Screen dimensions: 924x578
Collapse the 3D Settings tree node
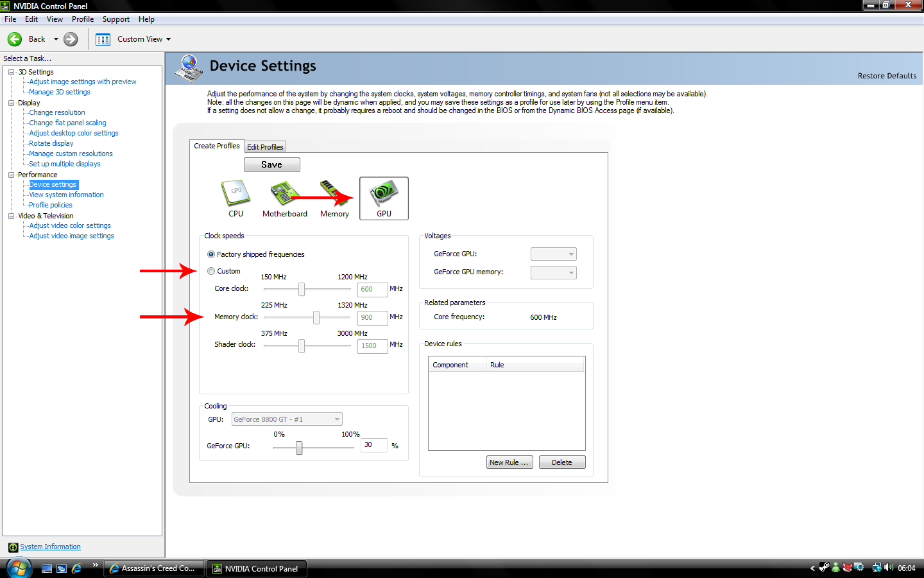pos(11,72)
